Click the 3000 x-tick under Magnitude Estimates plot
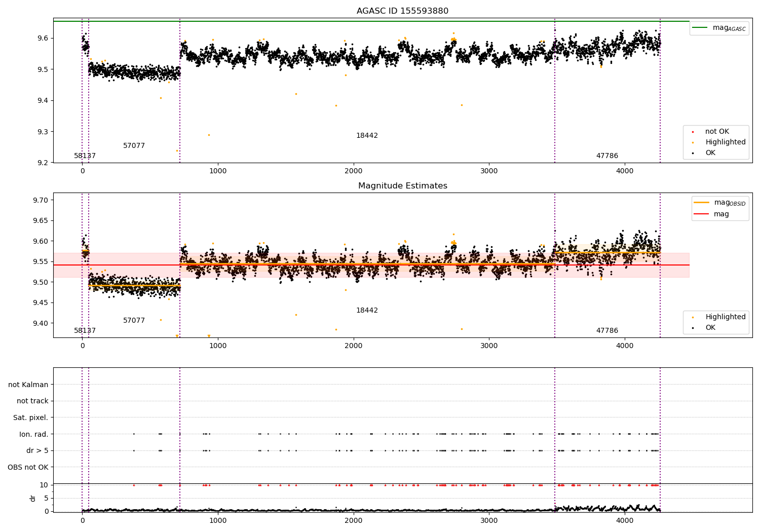Viewport: 760px width, 532px height. (489, 346)
